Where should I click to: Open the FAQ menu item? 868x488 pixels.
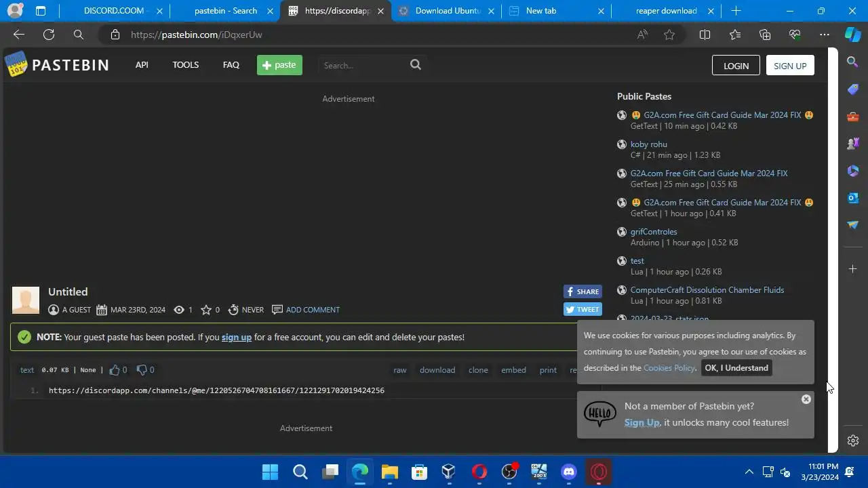pyautogui.click(x=231, y=65)
